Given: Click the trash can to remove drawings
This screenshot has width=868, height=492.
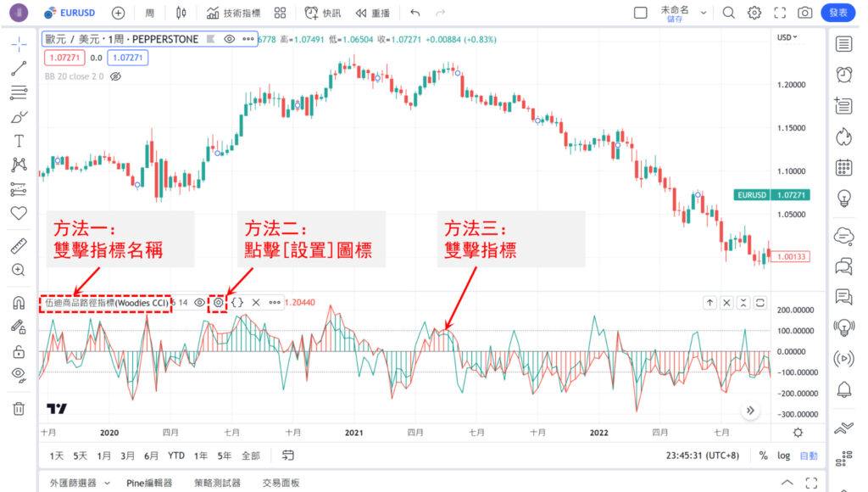Looking at the screenshot, I should pos(19,409).
